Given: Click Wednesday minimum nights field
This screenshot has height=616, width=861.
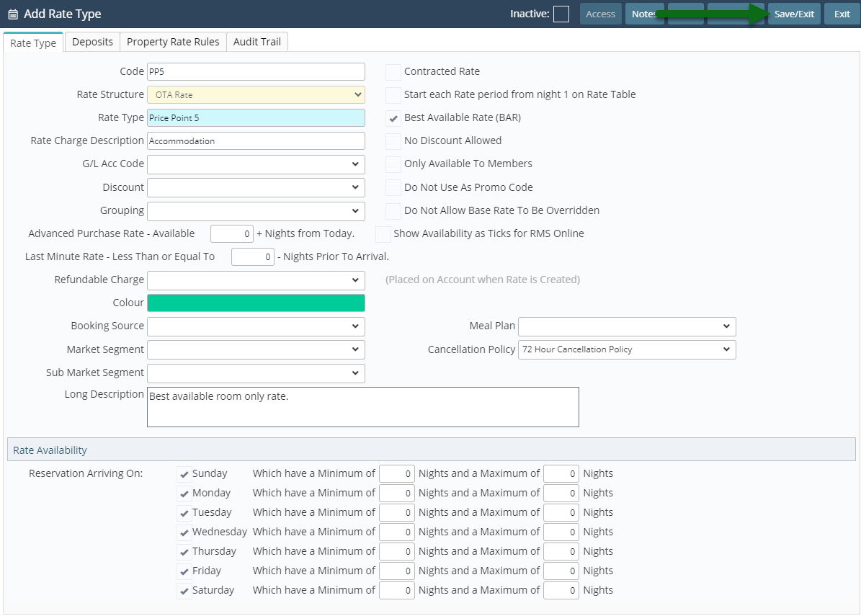Looking at the screenshot, I should pyautogui.click(x=396, y=532).
